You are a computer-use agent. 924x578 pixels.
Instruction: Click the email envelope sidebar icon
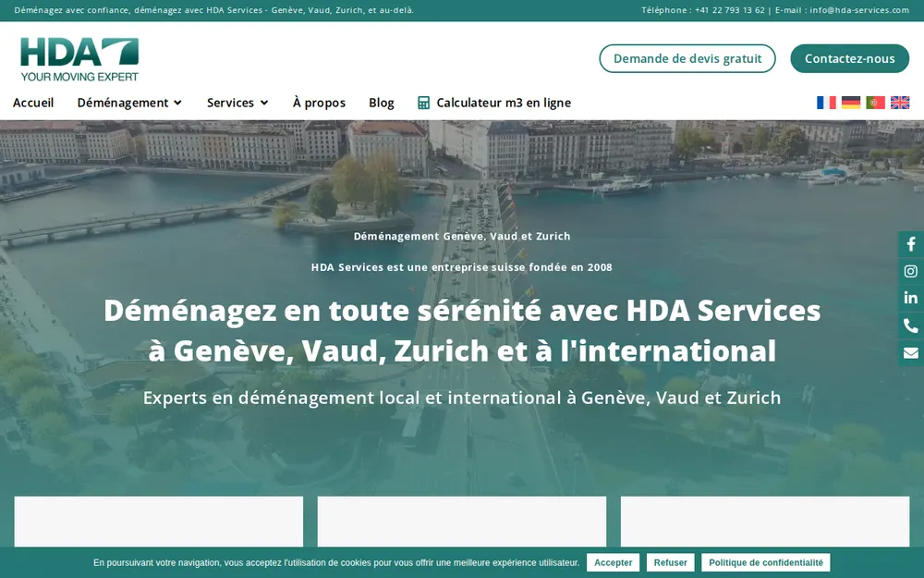click(911, 352)
